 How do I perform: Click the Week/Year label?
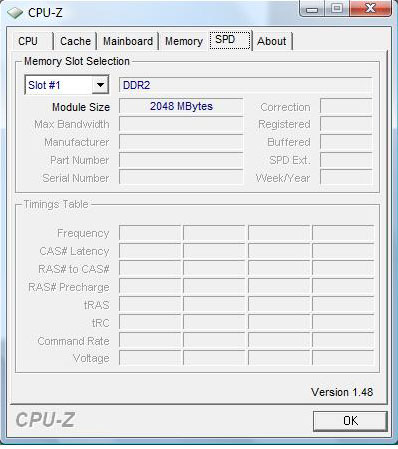coord(283,178)
